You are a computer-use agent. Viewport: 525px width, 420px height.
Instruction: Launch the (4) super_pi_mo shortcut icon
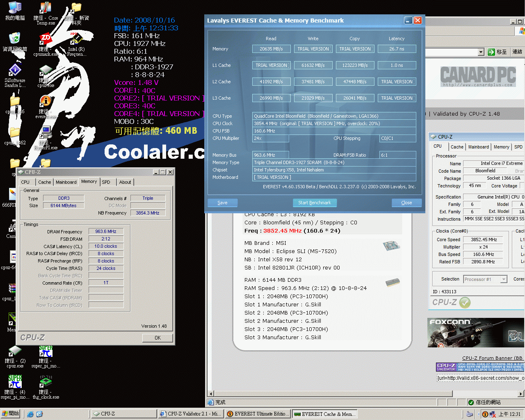[x=15, y=381]
